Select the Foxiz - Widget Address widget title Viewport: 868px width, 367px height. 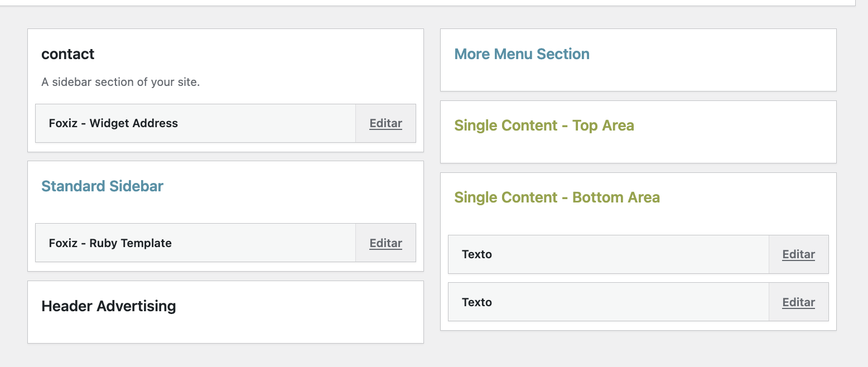click(x=113, y=123)
